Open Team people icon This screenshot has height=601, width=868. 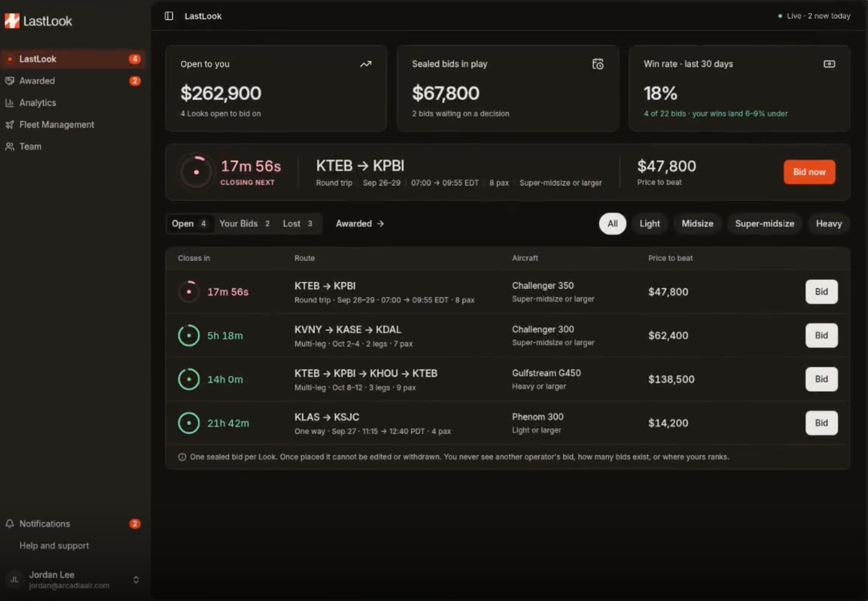click(x=10, y=146)
